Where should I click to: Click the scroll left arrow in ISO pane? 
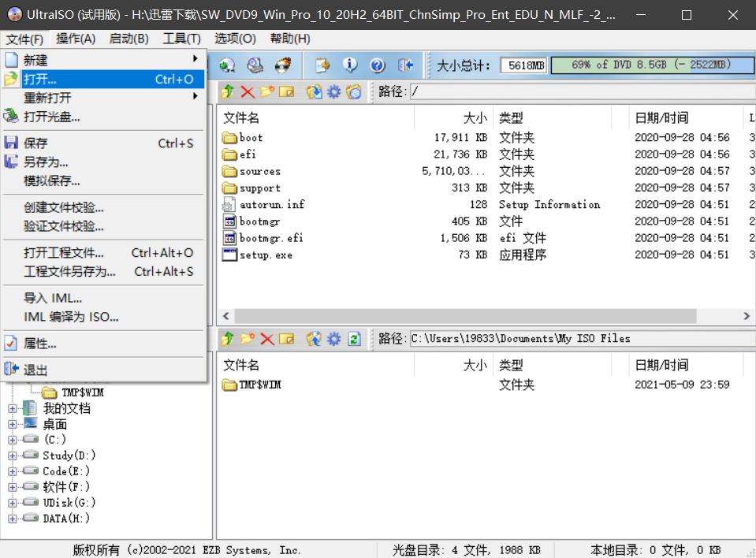225,316
